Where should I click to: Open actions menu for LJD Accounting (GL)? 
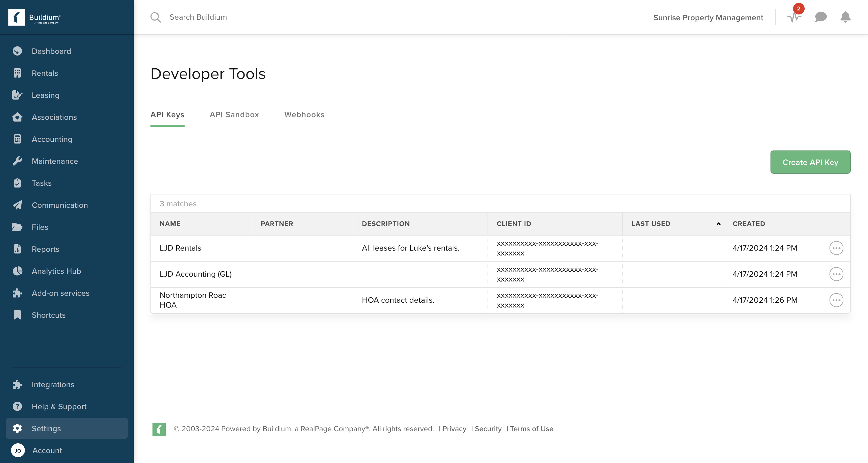[836, 274]
